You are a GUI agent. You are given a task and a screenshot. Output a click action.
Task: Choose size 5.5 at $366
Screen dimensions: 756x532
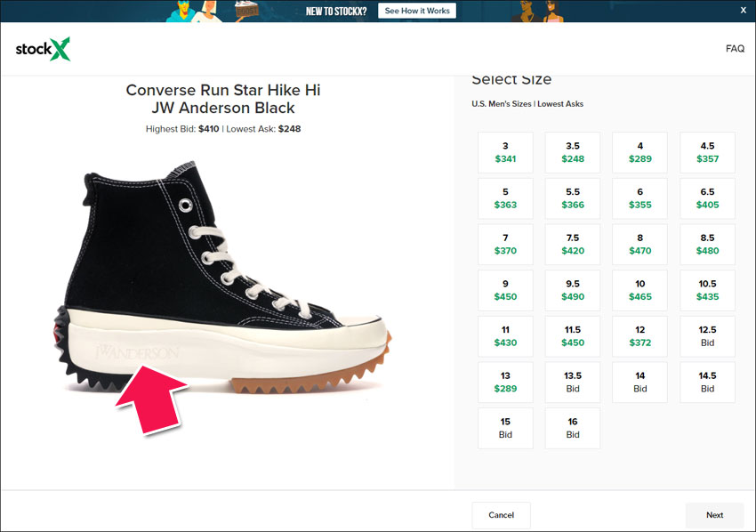[572, 198]
